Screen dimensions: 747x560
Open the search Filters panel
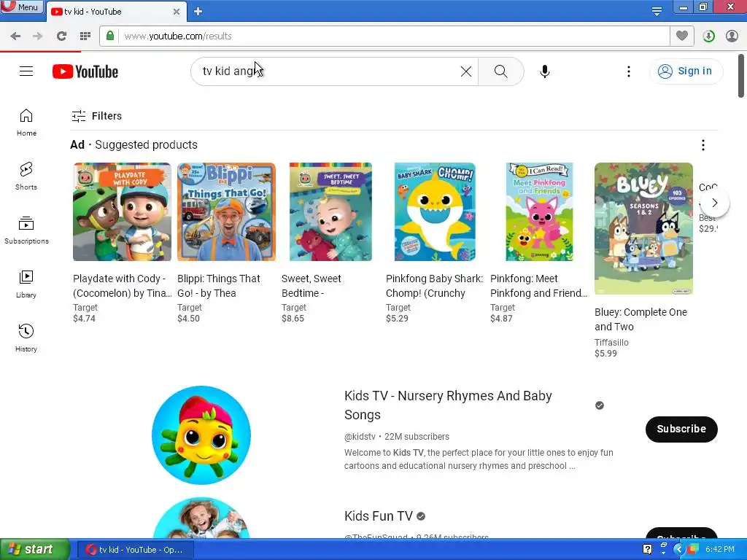(x=96, y=116)
